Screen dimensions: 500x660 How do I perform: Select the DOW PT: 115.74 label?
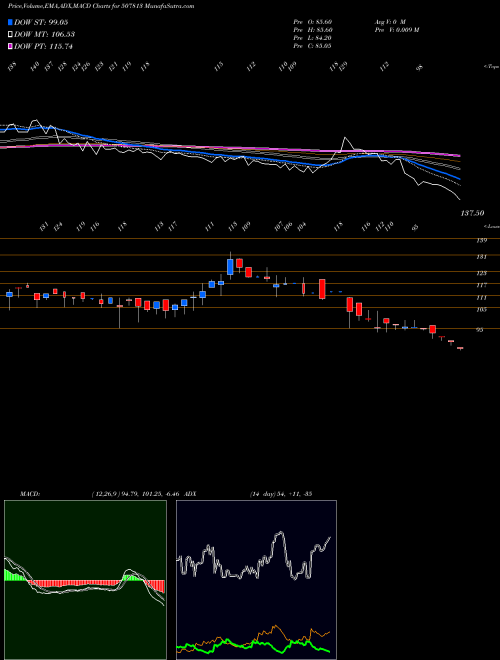(43, 46)
